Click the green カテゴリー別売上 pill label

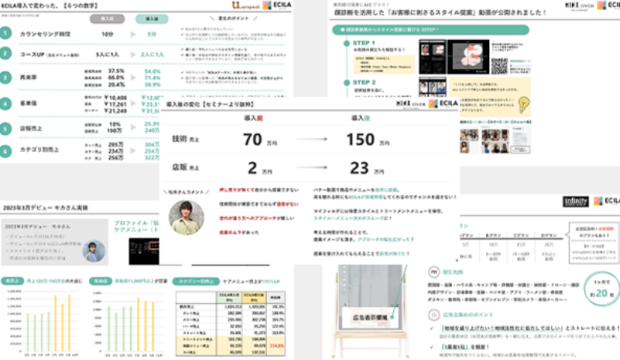[x=196, y=281]
